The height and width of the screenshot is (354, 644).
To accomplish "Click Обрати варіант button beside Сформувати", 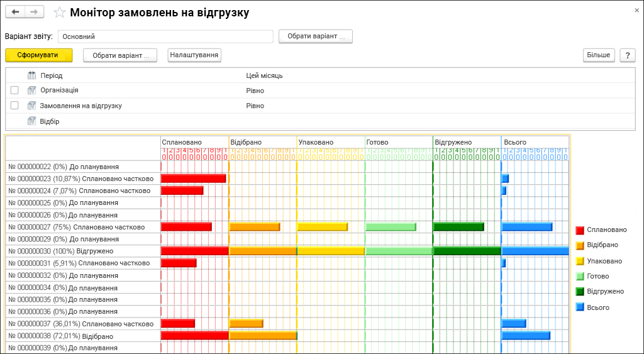I will point(120,55).
